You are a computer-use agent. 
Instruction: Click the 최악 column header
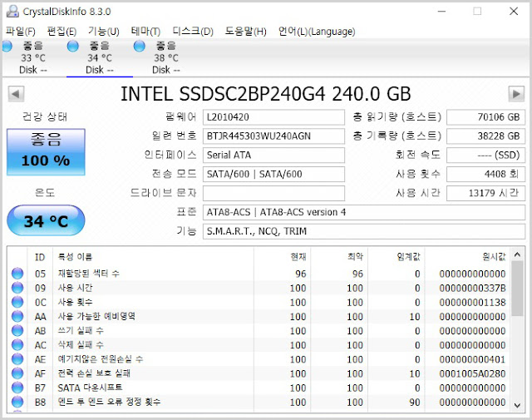(339, 257)
